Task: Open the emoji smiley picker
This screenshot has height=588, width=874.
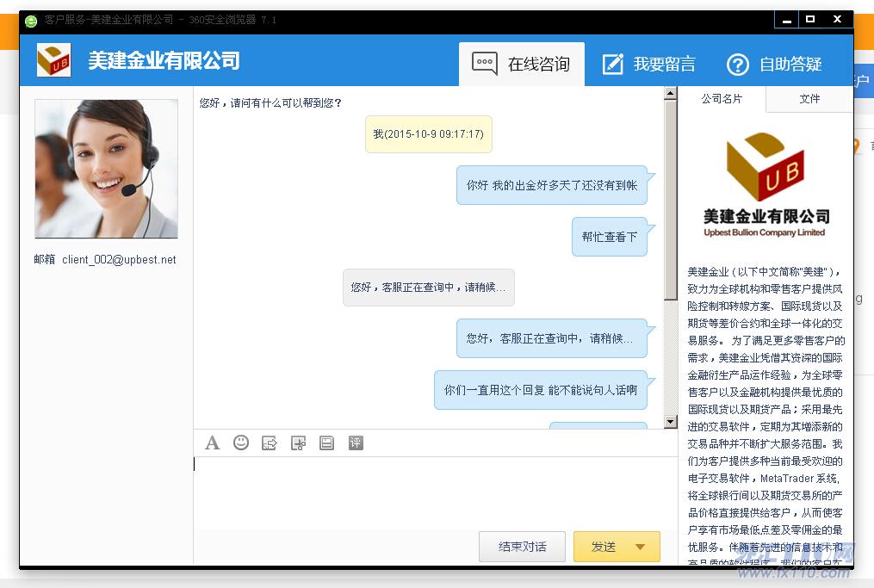Action: [x=241, y=443]
